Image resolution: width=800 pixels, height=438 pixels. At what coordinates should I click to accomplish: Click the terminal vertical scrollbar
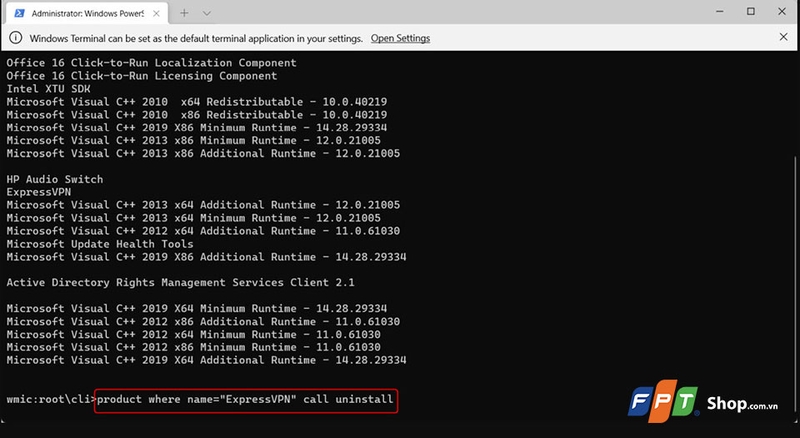click(795, 286)
